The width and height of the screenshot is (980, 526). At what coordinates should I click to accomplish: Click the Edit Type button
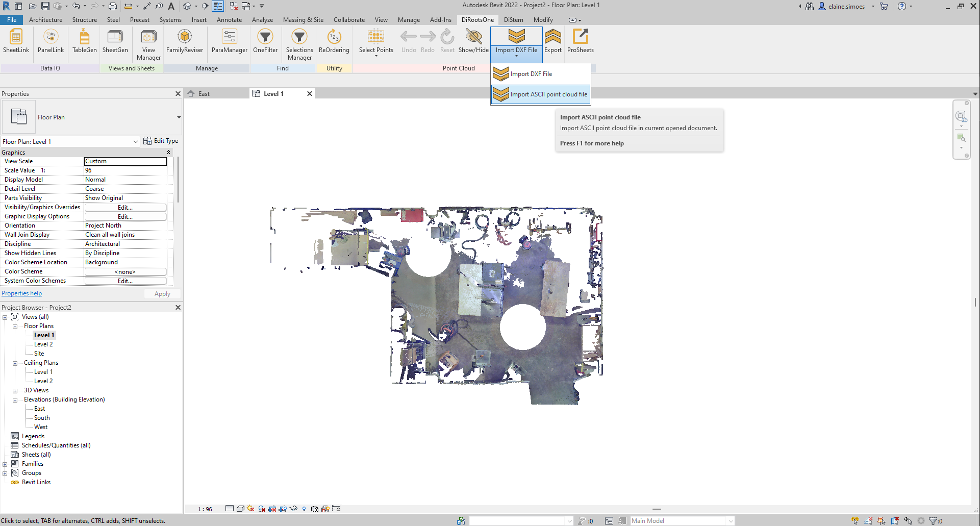pos(161,141)
